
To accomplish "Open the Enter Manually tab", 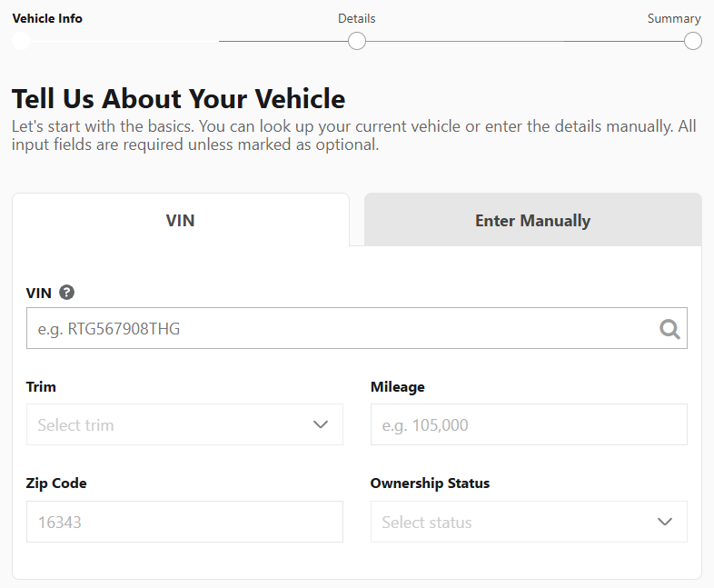I will click(x=532, y=220).
